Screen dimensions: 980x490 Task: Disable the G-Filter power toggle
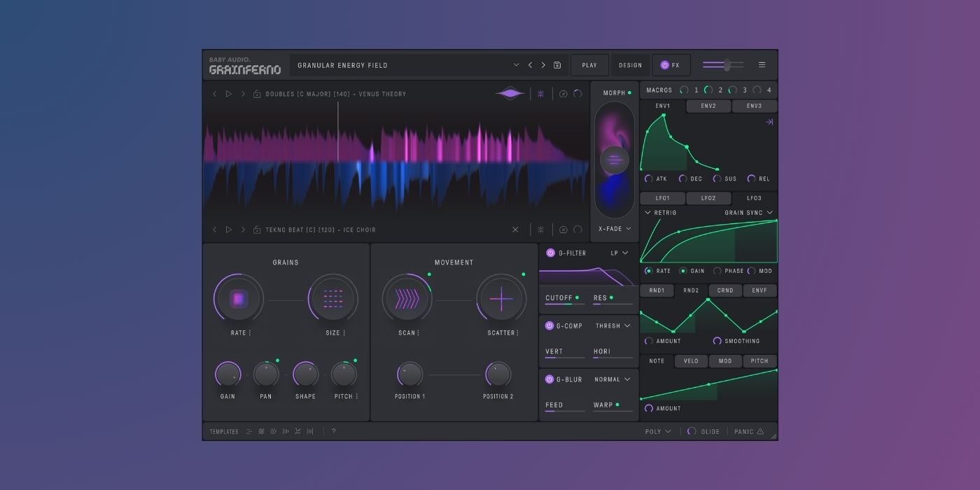pos(550,253)
